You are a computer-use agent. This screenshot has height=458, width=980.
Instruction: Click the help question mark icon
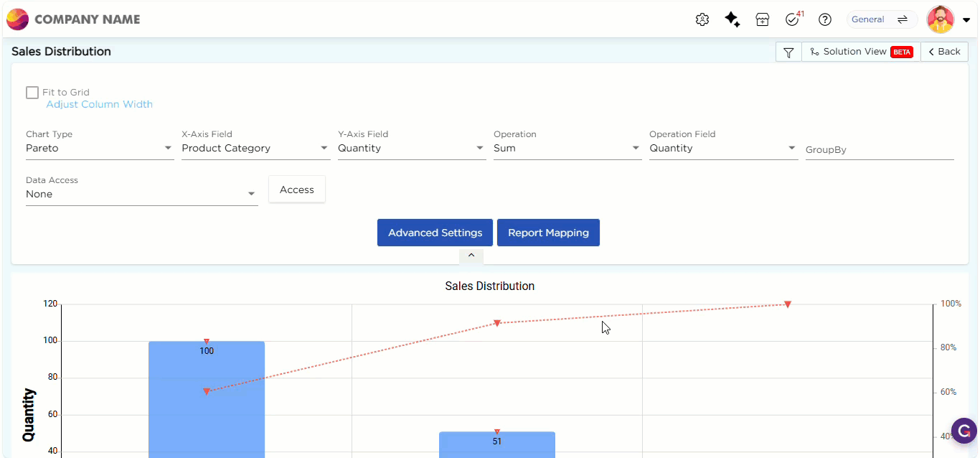[825, 20]
